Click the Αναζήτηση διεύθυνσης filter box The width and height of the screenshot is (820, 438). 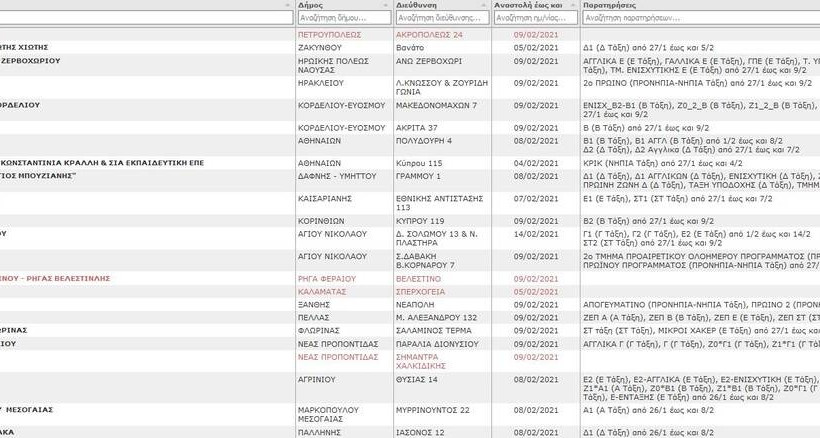click(441, 18)
